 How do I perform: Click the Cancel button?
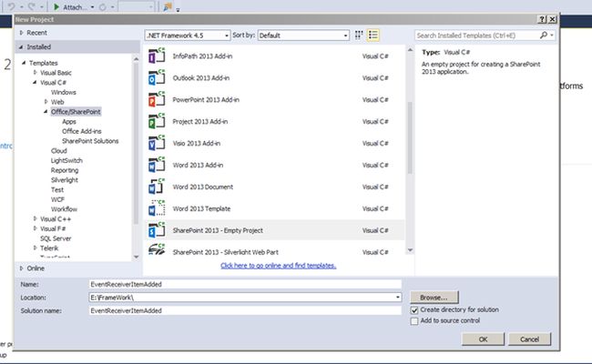click(x=529, y=339)
